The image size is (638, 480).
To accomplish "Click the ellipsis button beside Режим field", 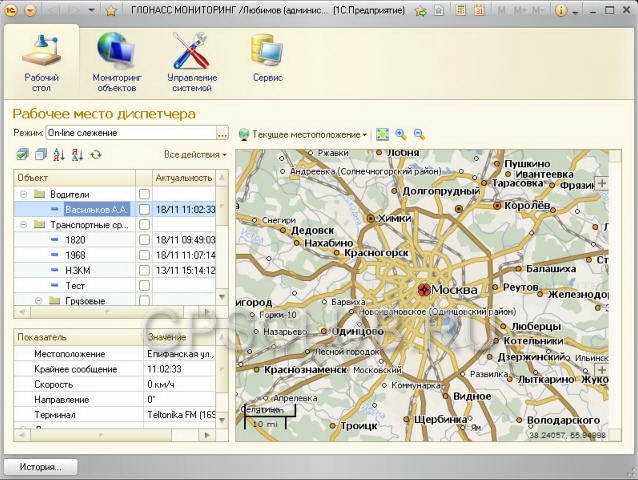I will (x=222, y=133).
